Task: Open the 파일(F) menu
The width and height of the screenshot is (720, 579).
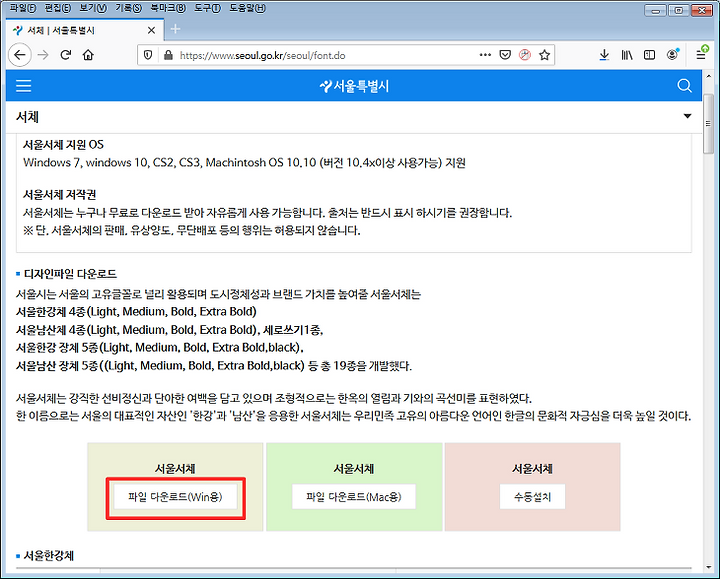Action: click(x=22, y=8)
